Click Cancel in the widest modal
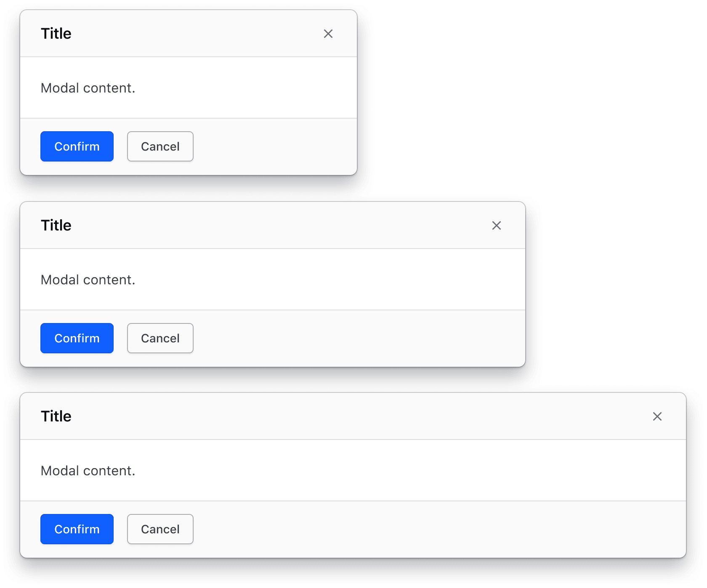The height and width of the screenshot is (588, 707). point(160,529)
